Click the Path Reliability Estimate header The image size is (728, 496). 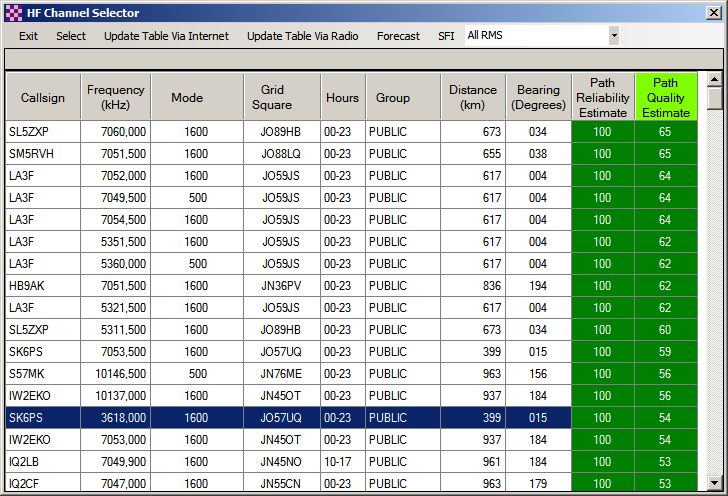click(x=602, y=98)
